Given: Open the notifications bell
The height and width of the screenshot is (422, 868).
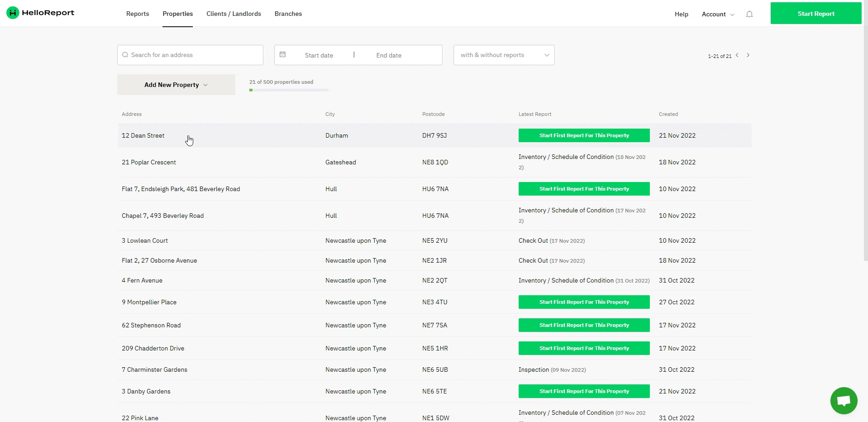Looking at the screenshot, I should [x=749, y=14].
